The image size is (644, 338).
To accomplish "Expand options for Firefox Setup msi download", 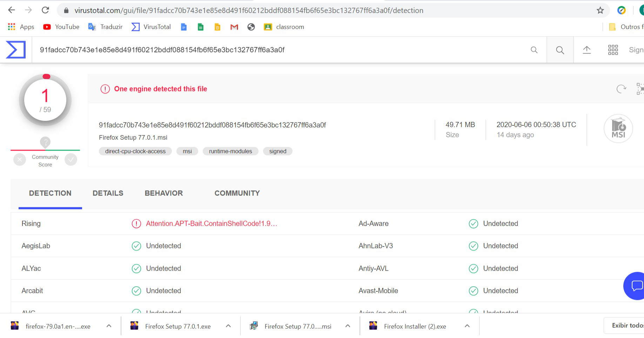I will tap(348, 326).
